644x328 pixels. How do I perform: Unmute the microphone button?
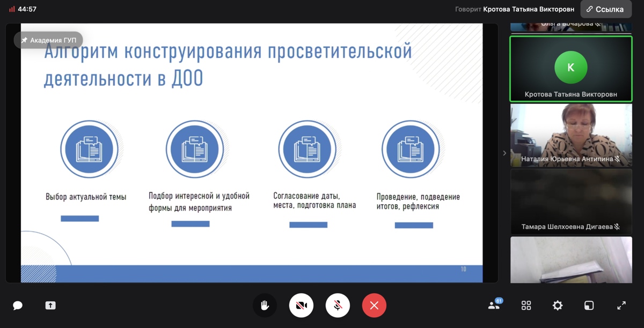pyautogui.click(x=338, y=305)
